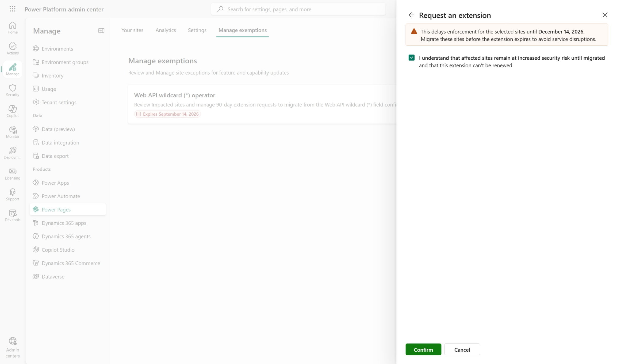
Task: Switch to the Settings tab
Action: point(197,30)
